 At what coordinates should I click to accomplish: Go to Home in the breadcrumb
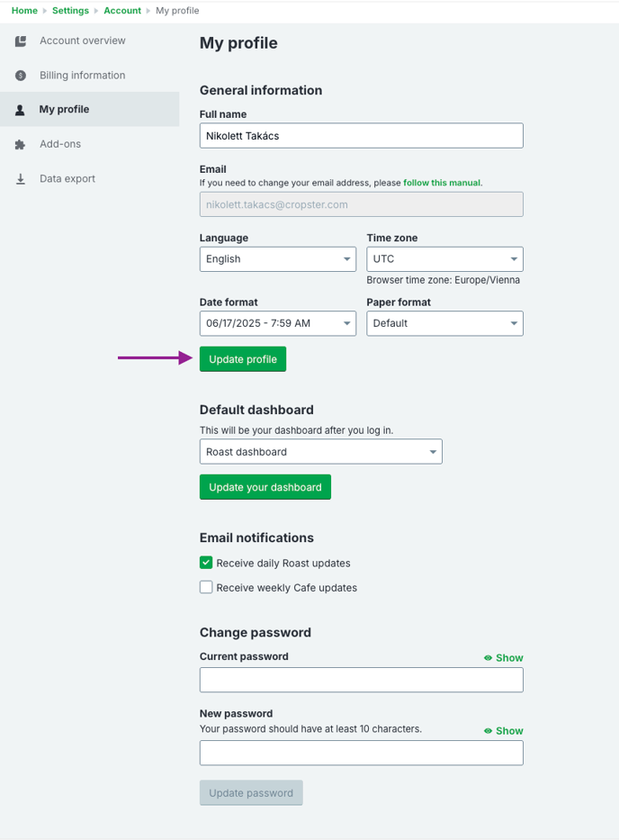(x=24, y=11)
